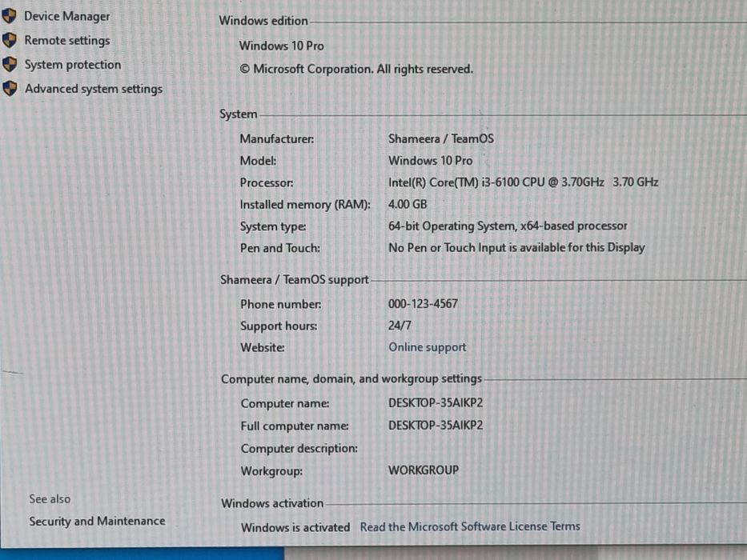Viewport: 747px width, 560px height.
Task: Click the Shameera / TeamOS support heading
Action: tap(295, 280)
